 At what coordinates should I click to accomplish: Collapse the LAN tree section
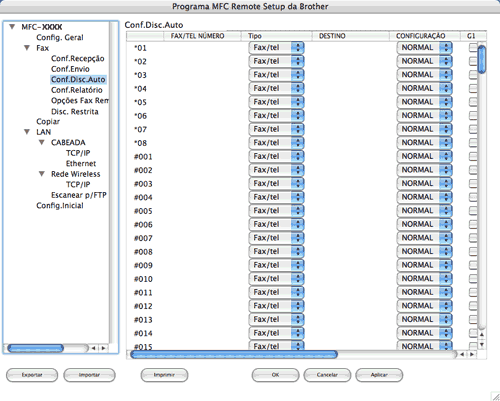[27, 132]
